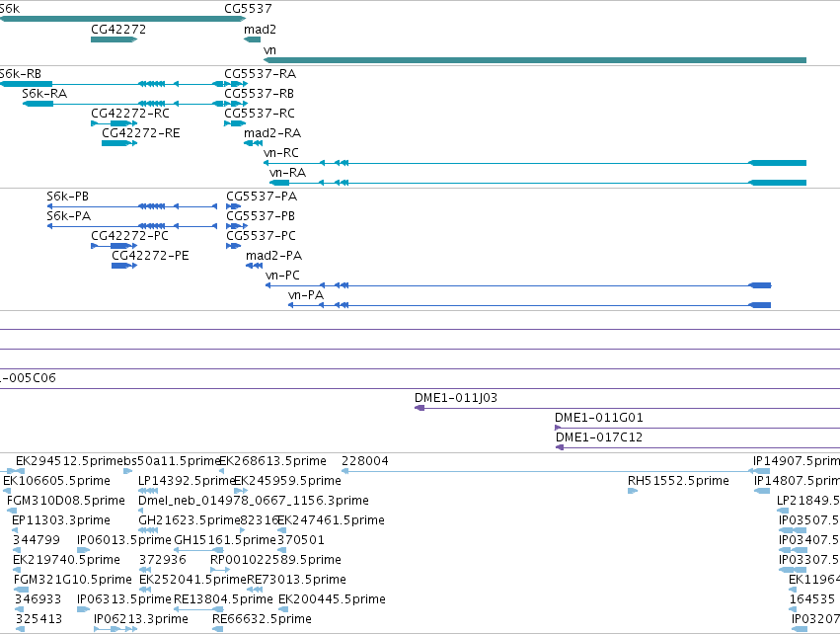Click the RE66632.5prime EST label

pos(262,619)
